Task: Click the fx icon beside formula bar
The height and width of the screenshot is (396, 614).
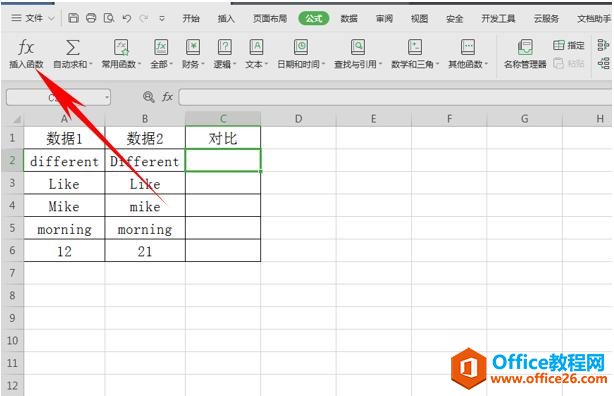Action: pos(168,96)
